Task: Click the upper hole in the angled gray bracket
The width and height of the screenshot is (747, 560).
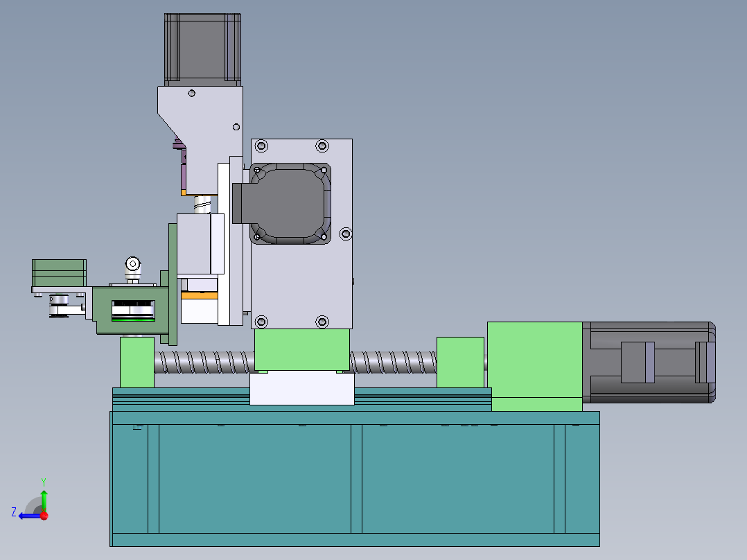Action: click(191, 94)
